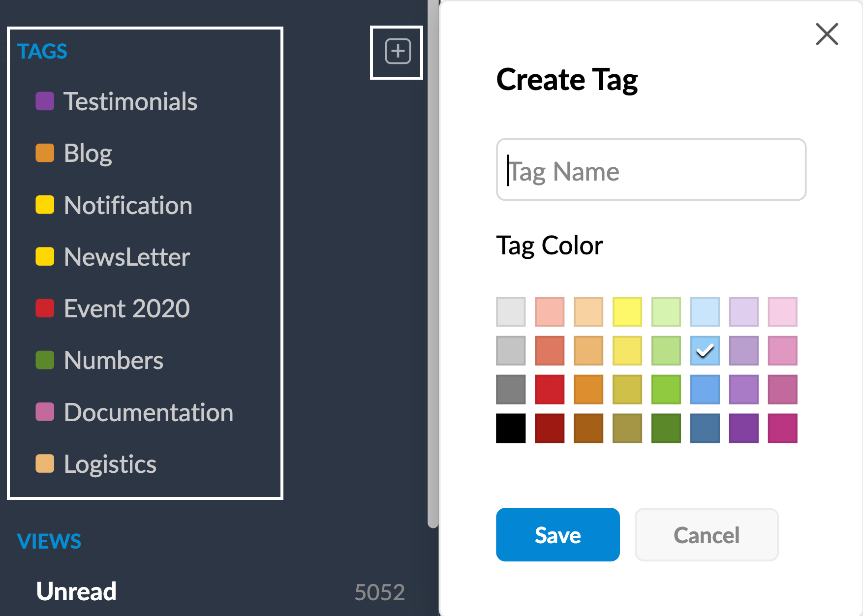Click the add new tag plus icon
The height and width of the screenshot is (616, 863).
(x=398, y=51)
